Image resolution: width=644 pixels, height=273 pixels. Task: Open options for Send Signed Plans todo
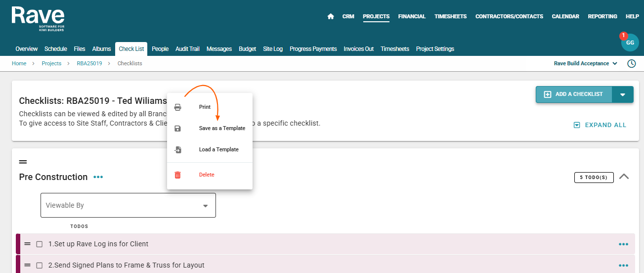(x=623, y=265)
